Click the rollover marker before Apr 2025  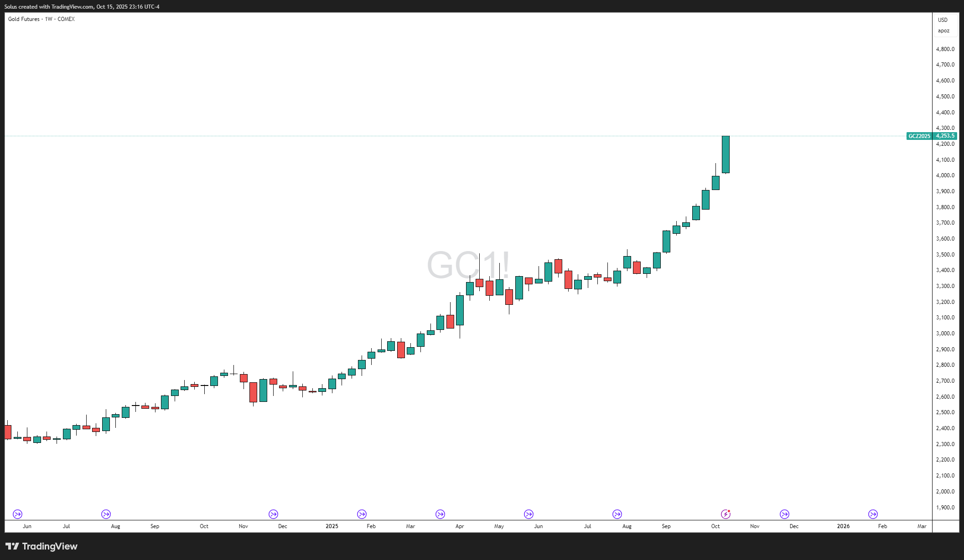point(440,514)
